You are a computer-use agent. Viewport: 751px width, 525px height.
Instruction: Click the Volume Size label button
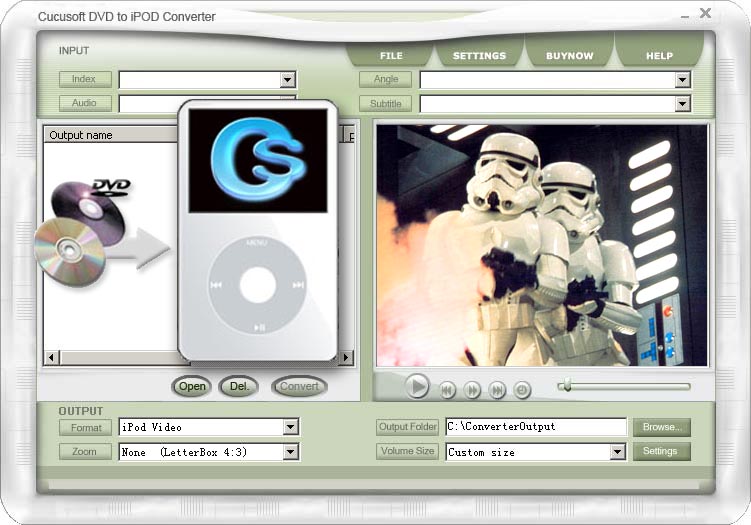(x=407, y=451)
